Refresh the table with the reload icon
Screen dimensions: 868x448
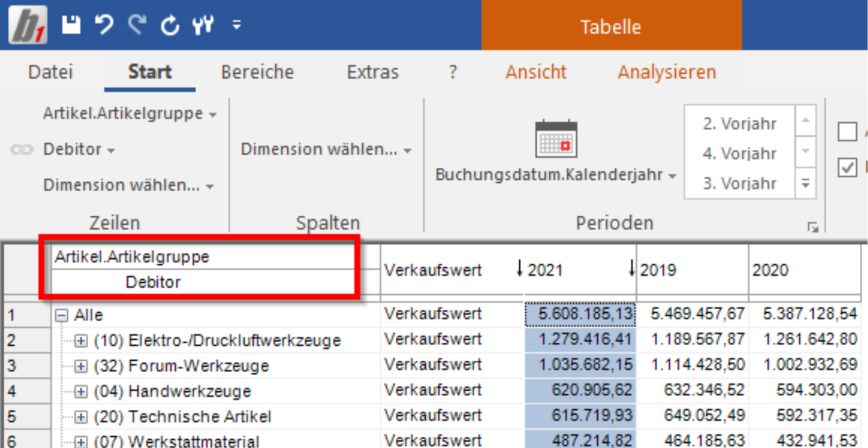point(170,25)
